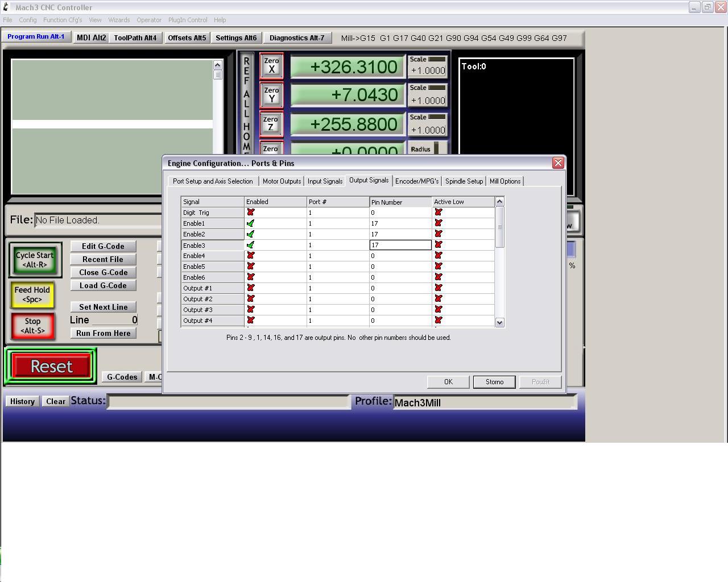Viewport: 728px width, 582px height.
Task: Select the Output Signals tab
Action: coord(369,180)
